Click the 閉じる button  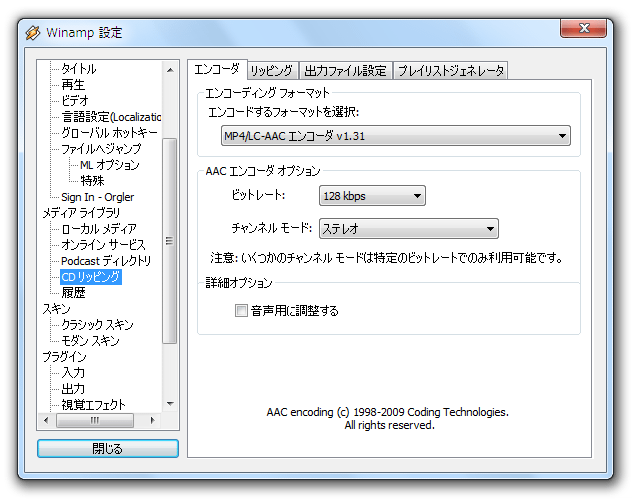108,448
